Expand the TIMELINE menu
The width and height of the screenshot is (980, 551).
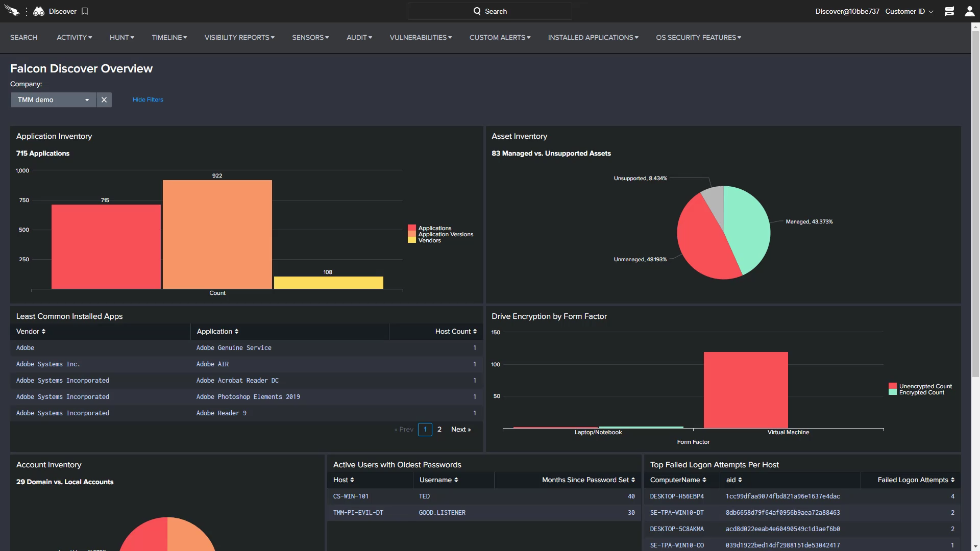pyautogui.click(x=169, y=38)
